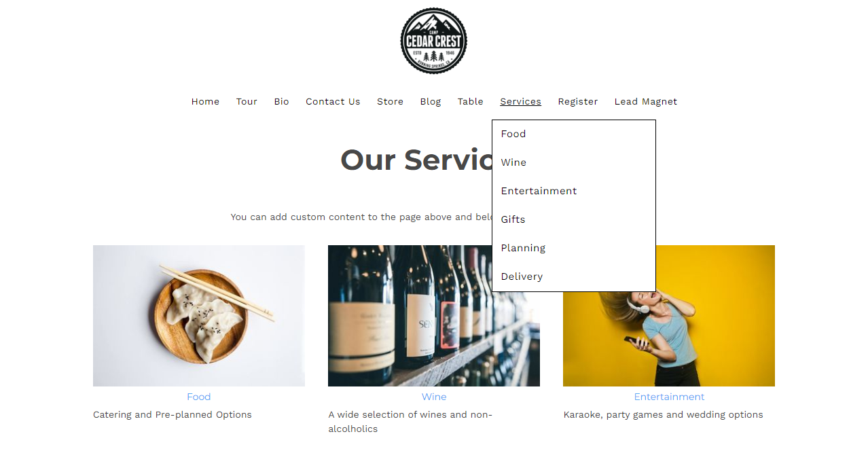Click the Wine link under bottle photo

pyautogui.click(x=434, y=397)
